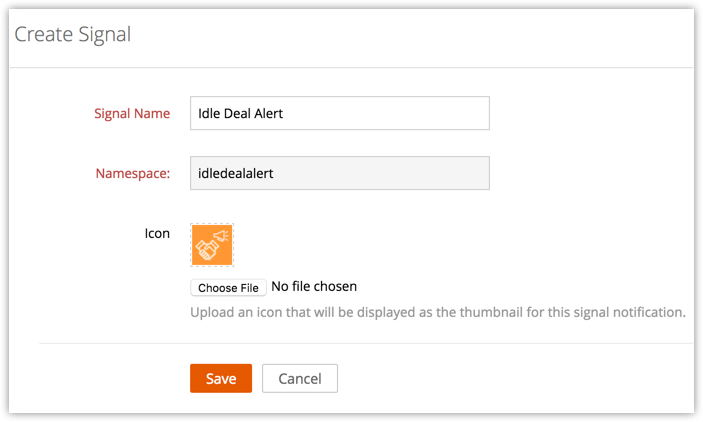Cancel creating the signal

pyautogui.click(x=299, y=378)
